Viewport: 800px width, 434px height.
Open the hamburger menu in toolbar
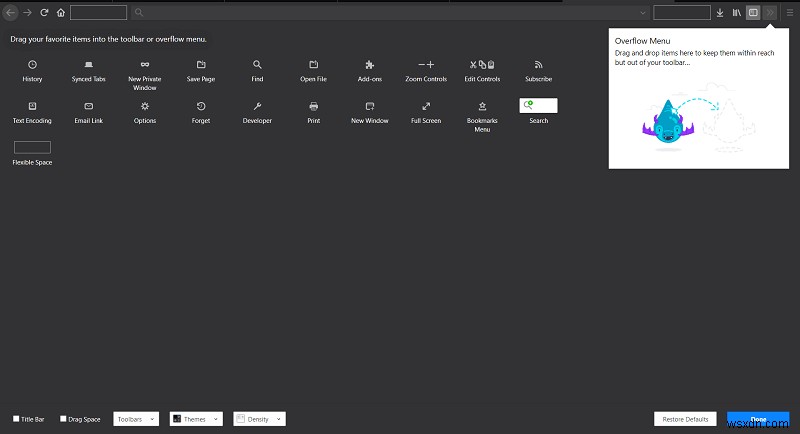point(788,13)
